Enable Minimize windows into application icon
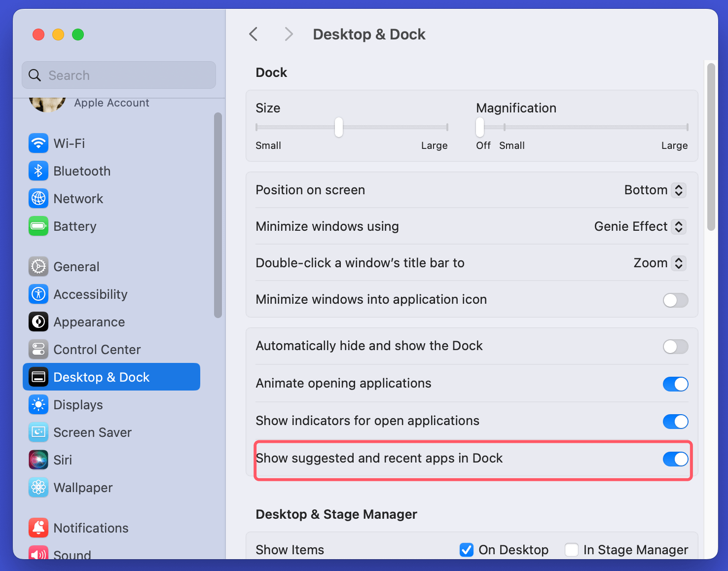 [675, 300]
